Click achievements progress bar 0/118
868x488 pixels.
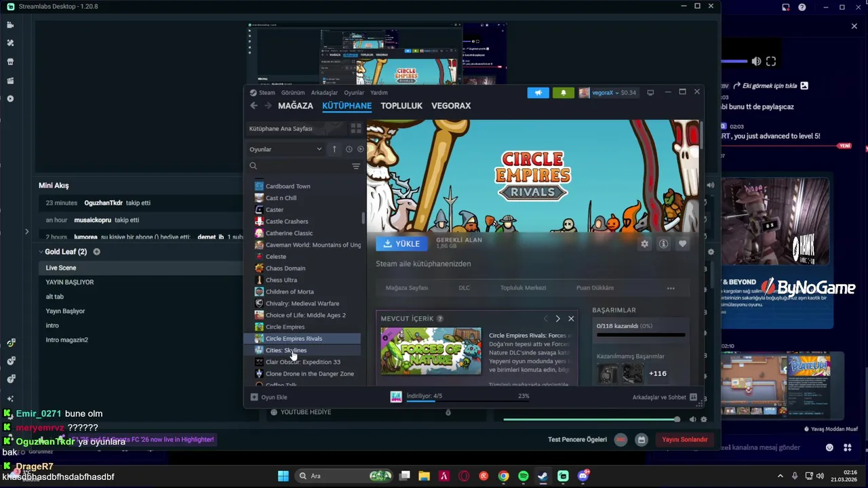[x=641, y=334]
